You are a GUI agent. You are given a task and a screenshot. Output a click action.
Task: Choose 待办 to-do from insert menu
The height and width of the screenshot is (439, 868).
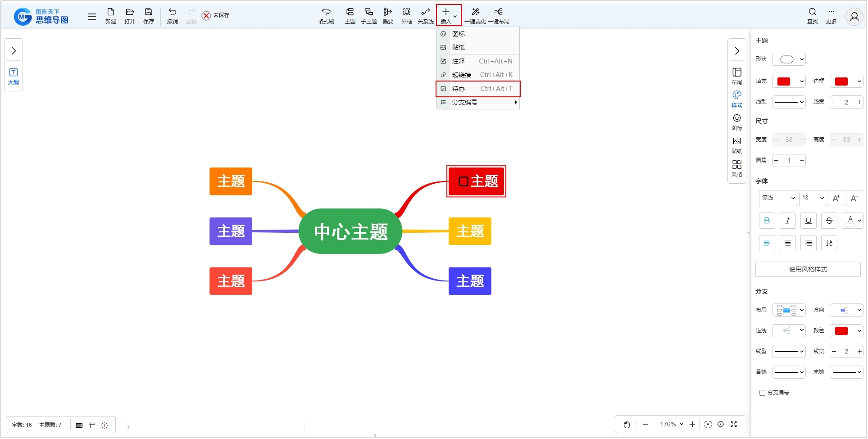[x=478, y=89]
